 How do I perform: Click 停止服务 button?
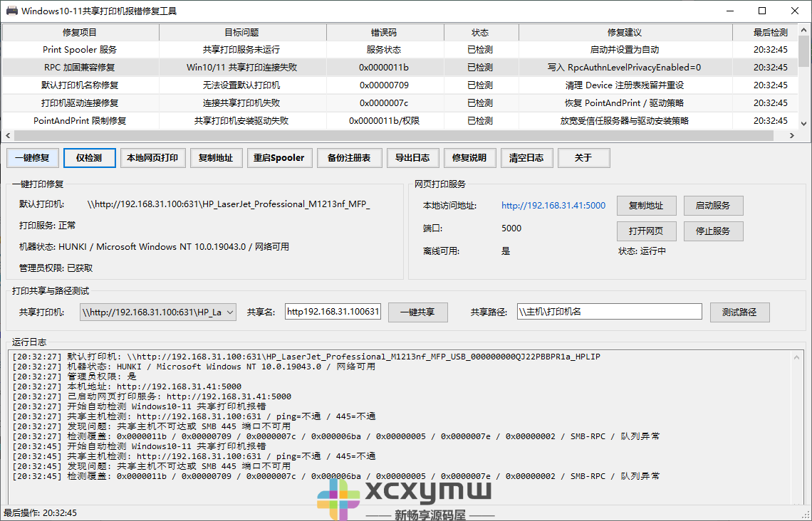(x=713, y=231)
